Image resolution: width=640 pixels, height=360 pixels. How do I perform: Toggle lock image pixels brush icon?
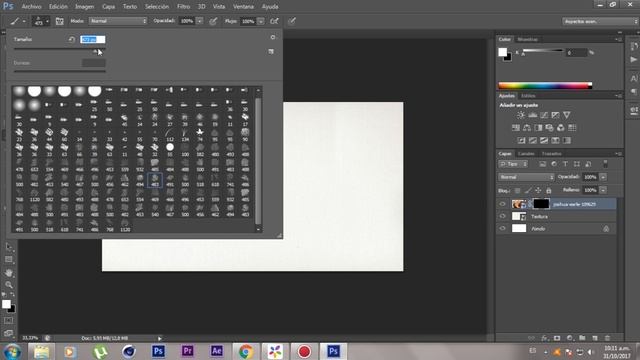[x=528, y=191]
